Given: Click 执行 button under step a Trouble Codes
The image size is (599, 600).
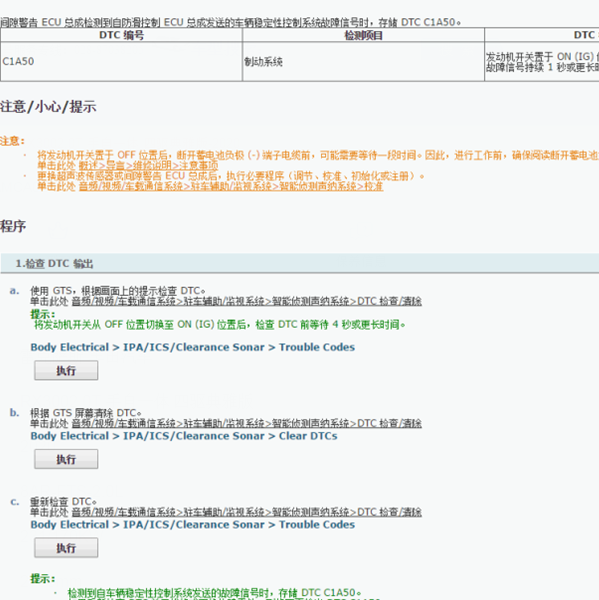Looking at the screenshot, I should click(x=66, y=370).
